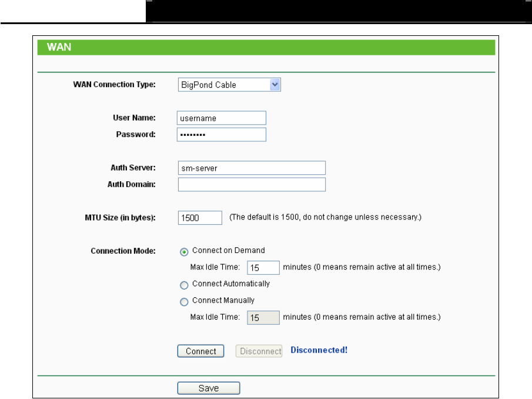
Task: Click the 'Password:' label
Action: [x=136, y=135]
